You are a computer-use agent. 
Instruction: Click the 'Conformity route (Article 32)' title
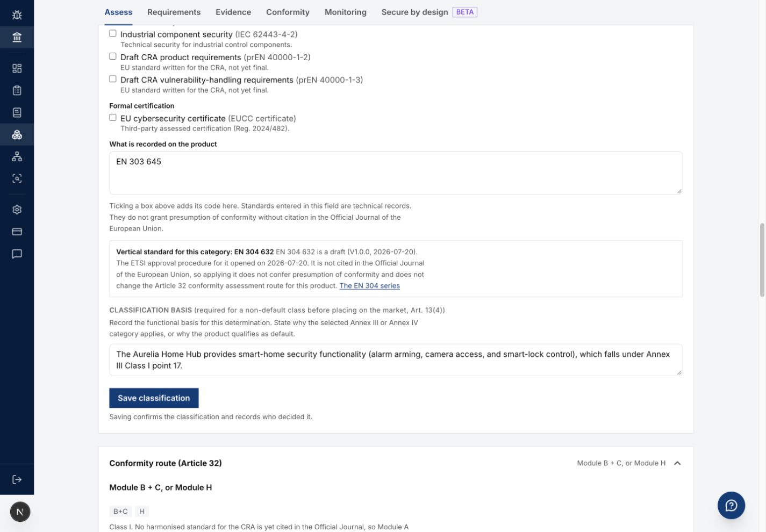point(166,463)
